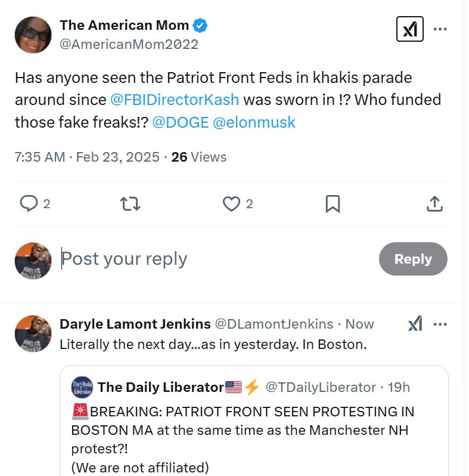Like the post with heart icon
469x476 pixels.
231,204
